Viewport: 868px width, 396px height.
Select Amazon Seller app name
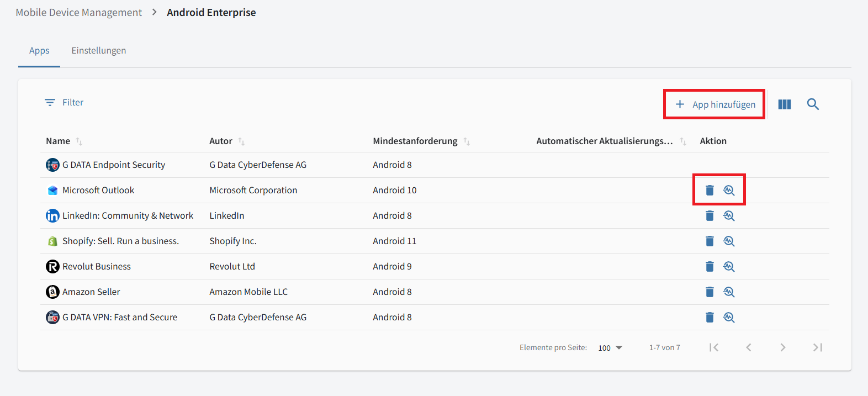coord(91,292)
